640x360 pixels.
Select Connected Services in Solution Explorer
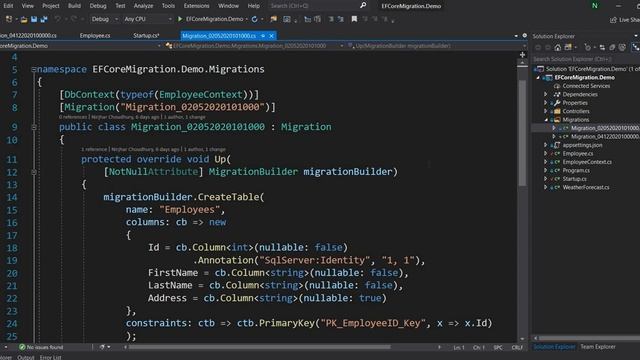[x=586, y=86]
